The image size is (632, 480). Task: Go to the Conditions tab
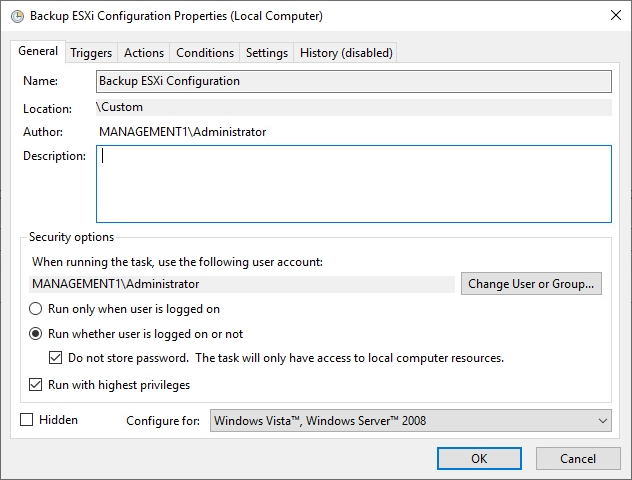point(205,53)
